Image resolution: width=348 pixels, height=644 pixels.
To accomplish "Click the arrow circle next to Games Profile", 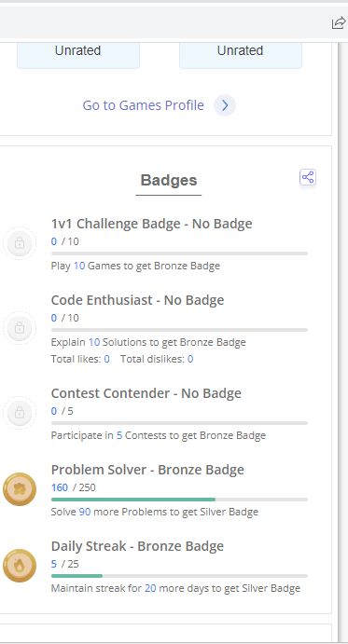I will click(225, 105).
